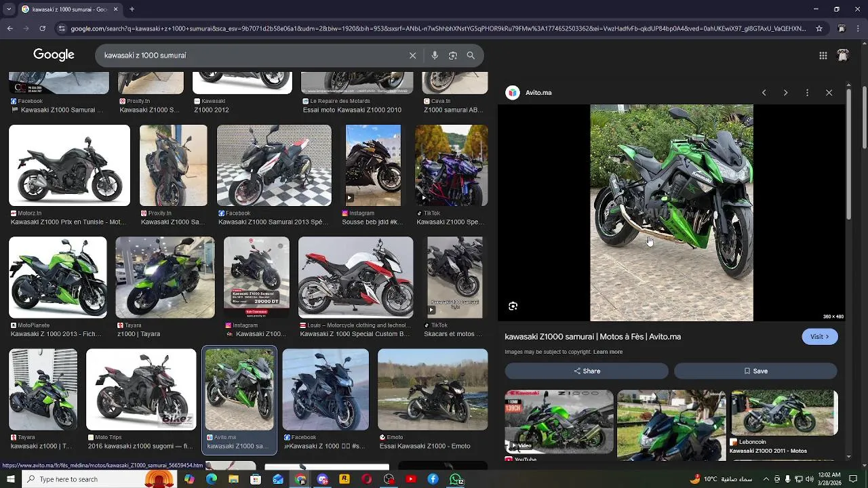Screen dimensions: 868x488
Task: Open the Louis Kawasaki Z 1000 Special Custom image
Action: [x=355, y=277]
